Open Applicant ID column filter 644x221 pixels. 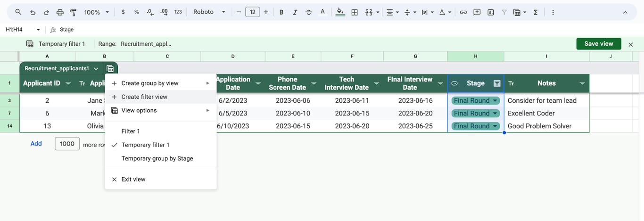68,83
